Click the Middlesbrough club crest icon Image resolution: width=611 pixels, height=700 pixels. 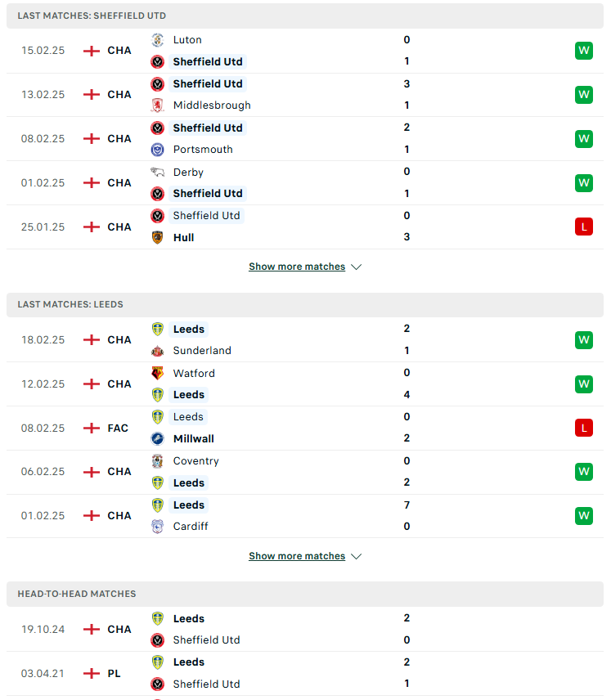(x=157, y=105)
